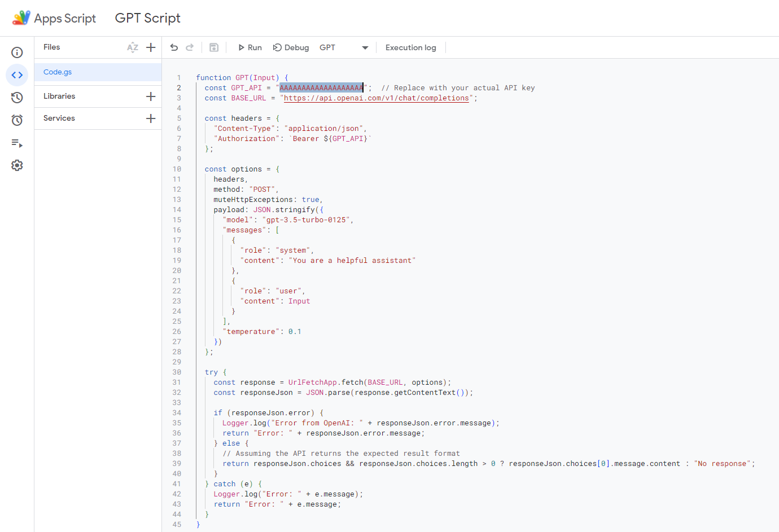The height and width of the screenshot is (532, 779).
Task: Click the Undo arrow icon
Action: coord(174,47)
